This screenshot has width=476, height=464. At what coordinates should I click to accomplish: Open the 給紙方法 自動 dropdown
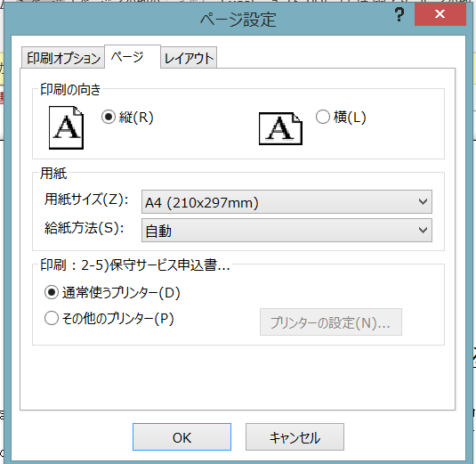(x=286, y=231)
